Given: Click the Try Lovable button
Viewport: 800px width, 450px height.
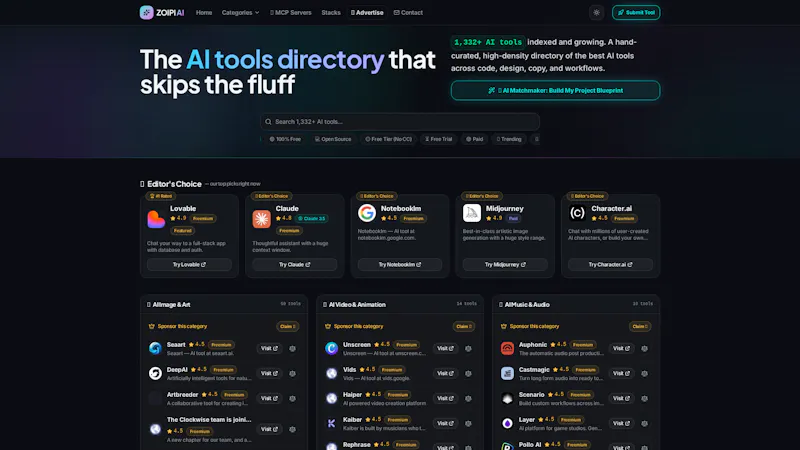Looking at the screenshot, I should [189, 264].
